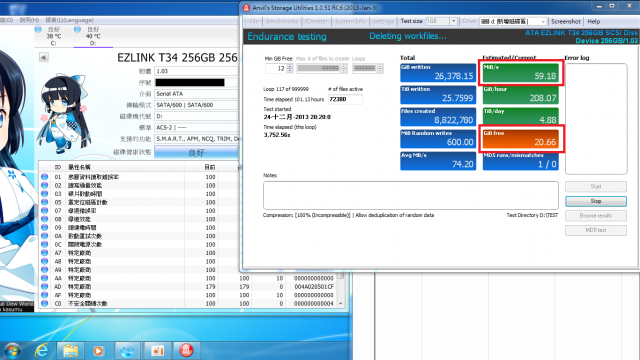Open Help menu in Anvil's toolbar
This screenshot has width=640, height=360.
click(x=594, y=21)
